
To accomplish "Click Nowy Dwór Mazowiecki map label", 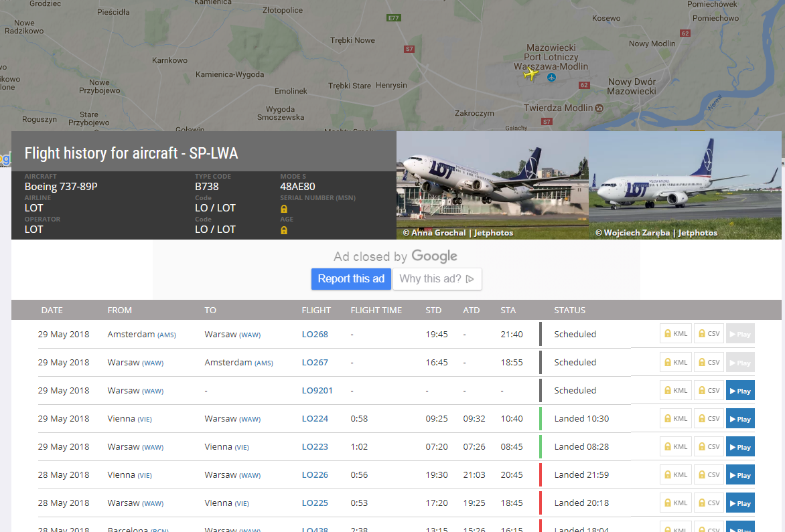I will (x=632, y=86).
